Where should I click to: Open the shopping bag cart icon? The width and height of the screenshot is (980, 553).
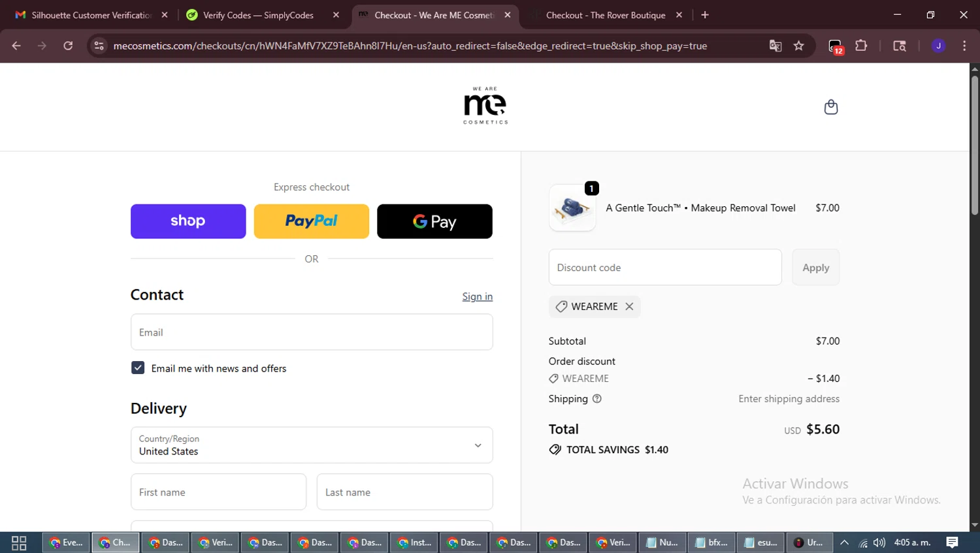pos(830,107)
